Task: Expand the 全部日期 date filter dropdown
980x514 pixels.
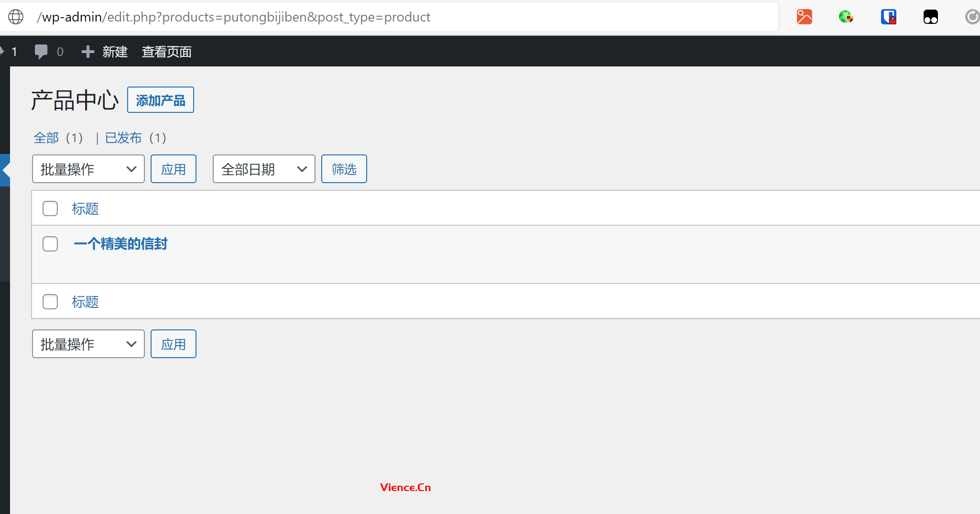Action: (x=264, y=169)
